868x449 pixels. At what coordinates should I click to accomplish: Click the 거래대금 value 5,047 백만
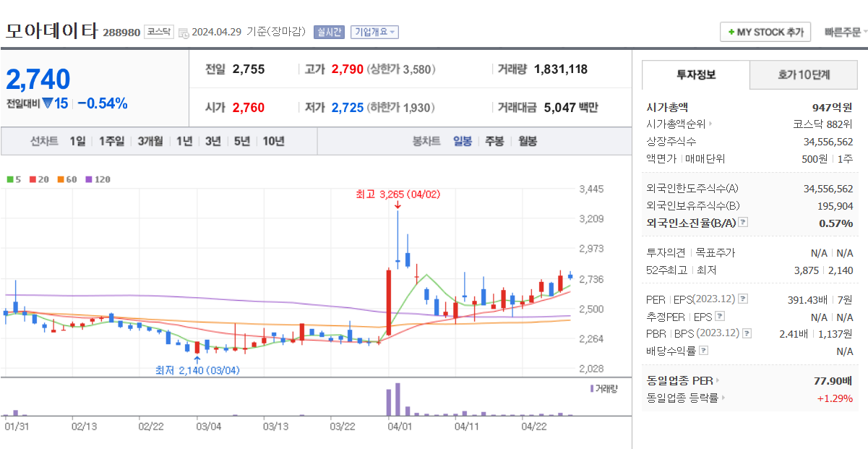point(571,108)
